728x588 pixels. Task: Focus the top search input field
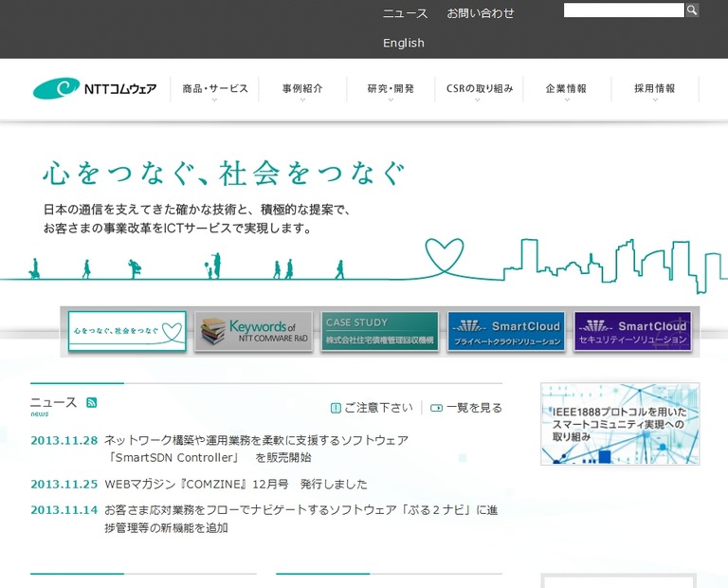624,10
